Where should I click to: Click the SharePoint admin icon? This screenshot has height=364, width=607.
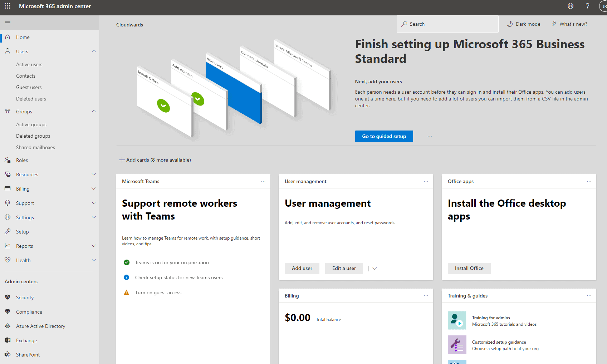[8, 355]
